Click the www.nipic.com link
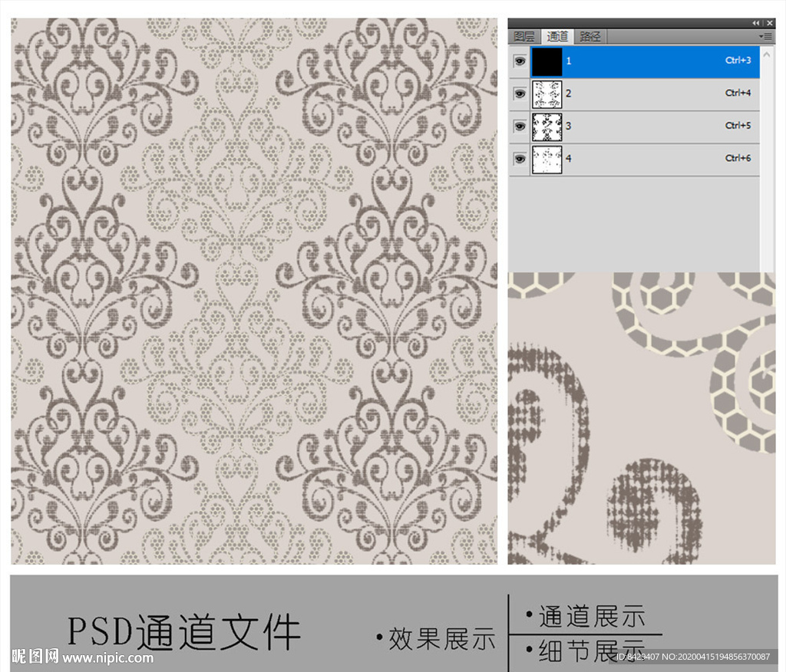Image resolution: width=786 pixels, height=672 pixels. pos(108,657)
